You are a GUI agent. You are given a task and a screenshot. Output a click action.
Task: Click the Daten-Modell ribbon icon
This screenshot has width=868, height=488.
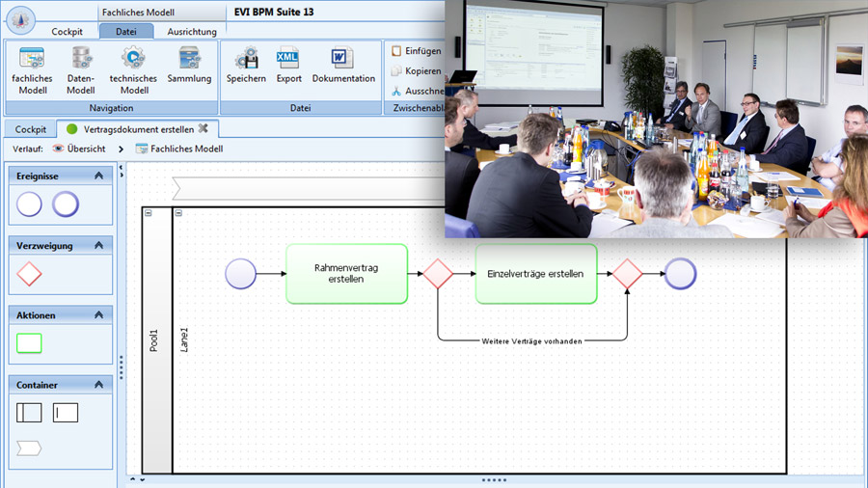point(81,58)
